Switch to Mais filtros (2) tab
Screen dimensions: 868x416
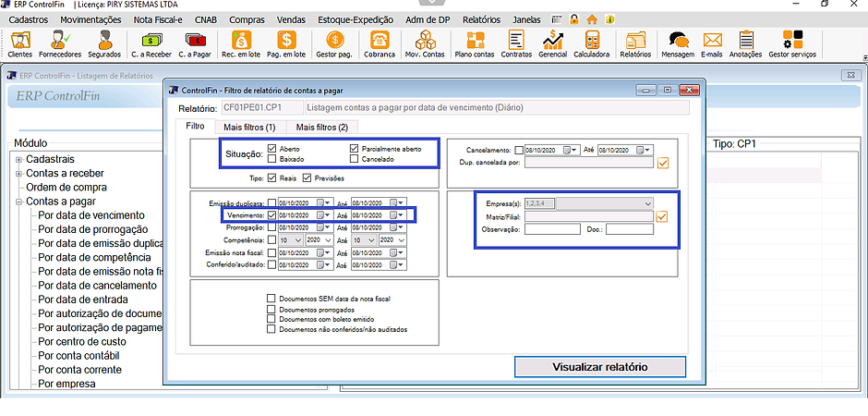tap(321, 127)
